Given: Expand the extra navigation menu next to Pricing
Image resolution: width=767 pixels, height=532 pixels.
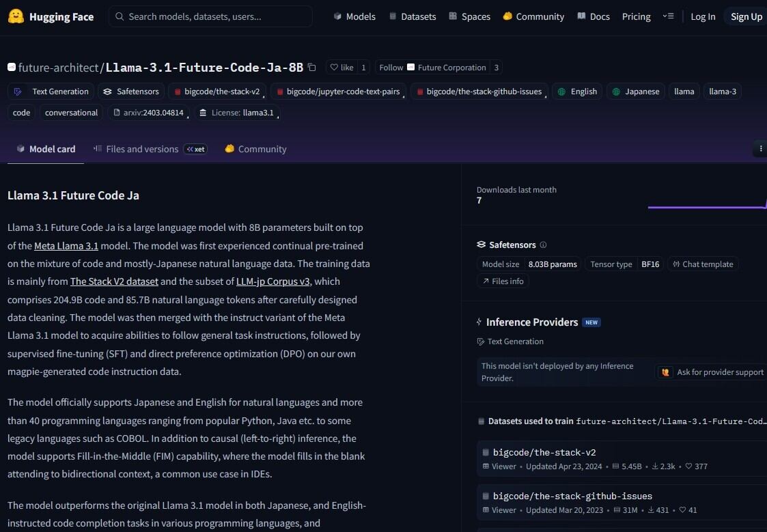Looking at the screenshot, I should tap(668, 16).
